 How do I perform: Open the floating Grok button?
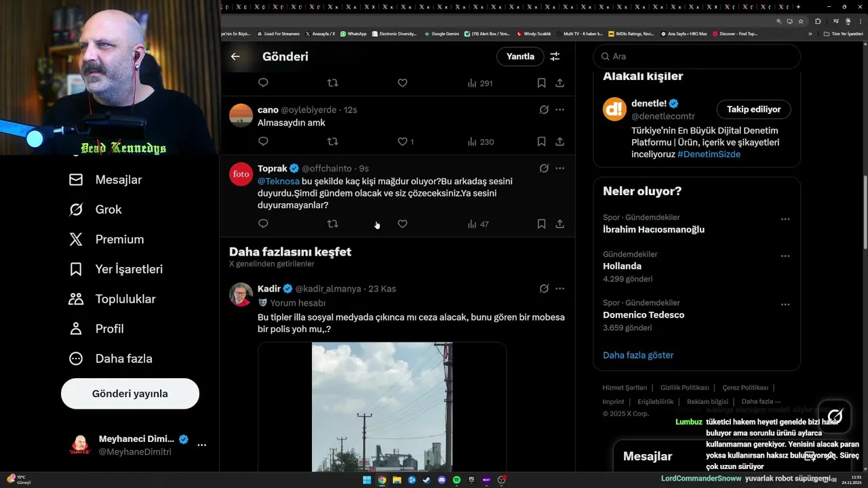835,415
